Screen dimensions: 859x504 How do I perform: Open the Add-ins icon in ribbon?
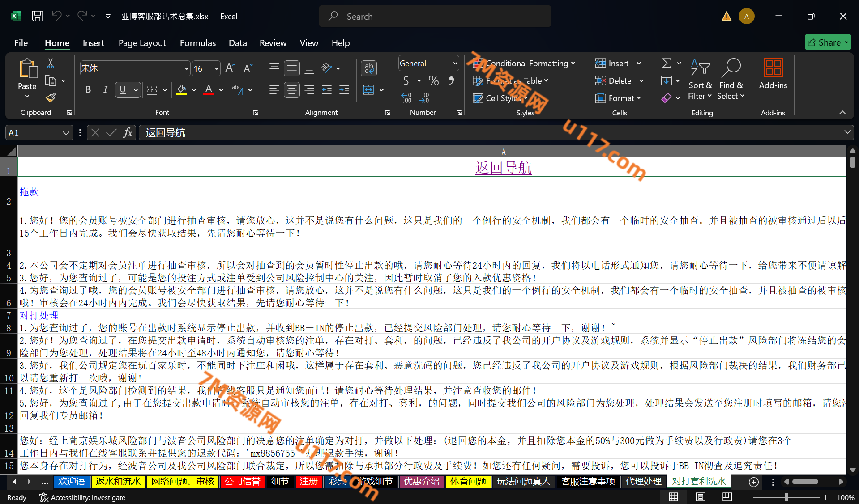coord(773,74)
